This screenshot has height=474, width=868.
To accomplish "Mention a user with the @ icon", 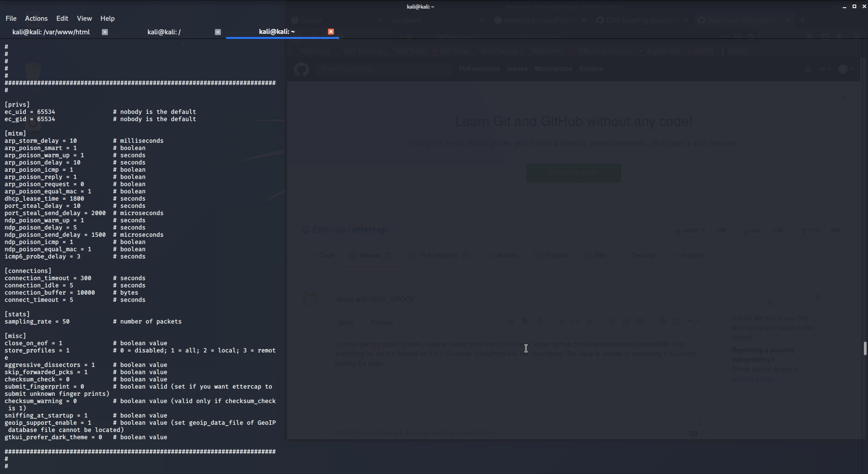I will [663, 321].
